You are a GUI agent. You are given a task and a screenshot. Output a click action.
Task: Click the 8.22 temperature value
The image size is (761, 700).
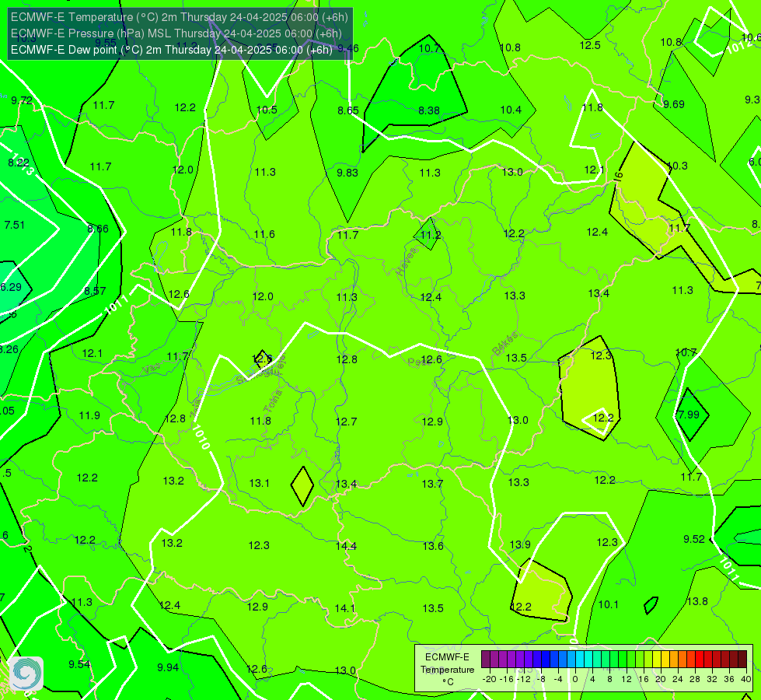tap(19, 163)
